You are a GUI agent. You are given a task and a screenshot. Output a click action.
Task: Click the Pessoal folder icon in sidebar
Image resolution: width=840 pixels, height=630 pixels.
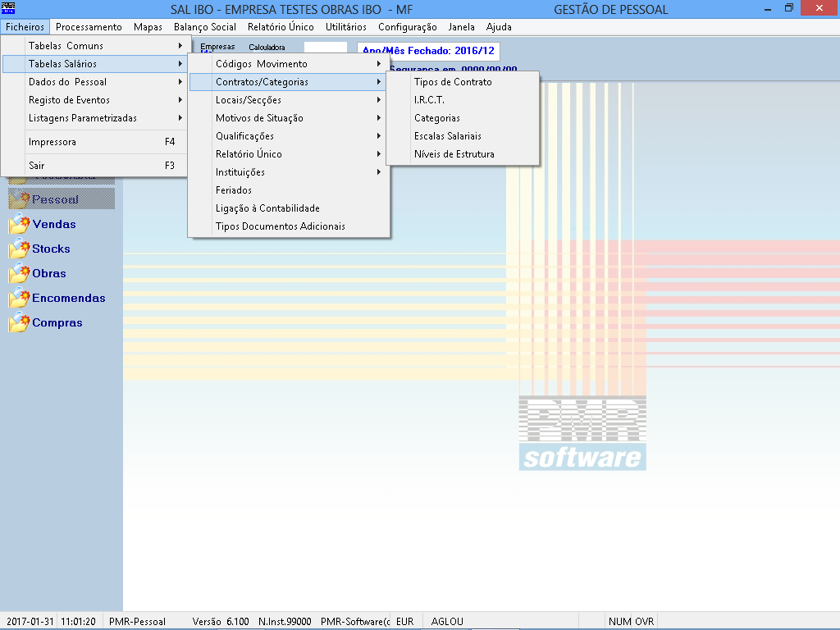[19, 199]
